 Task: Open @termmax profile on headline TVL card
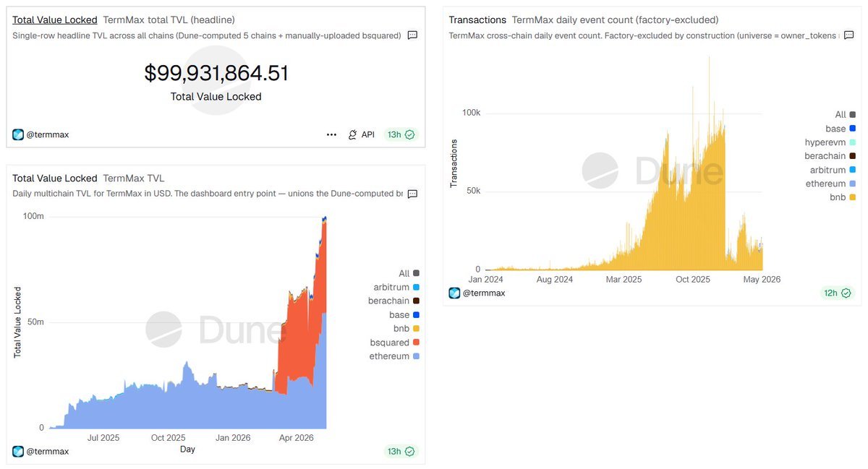click(48, 135)
